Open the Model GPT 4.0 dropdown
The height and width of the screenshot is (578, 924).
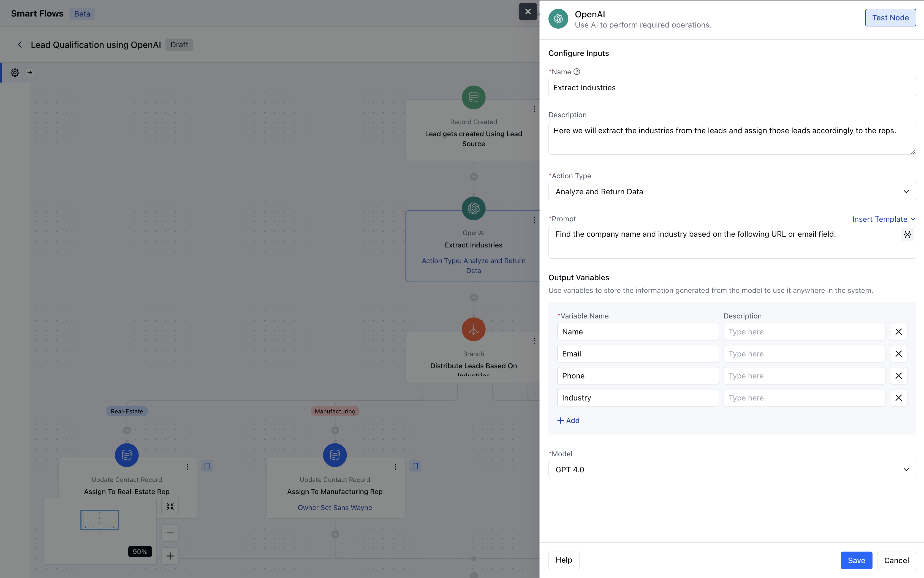[732, 470]
